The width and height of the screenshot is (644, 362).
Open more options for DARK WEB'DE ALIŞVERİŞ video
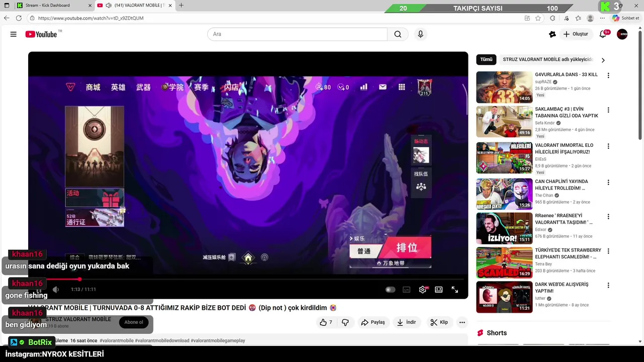pos(608,285)
